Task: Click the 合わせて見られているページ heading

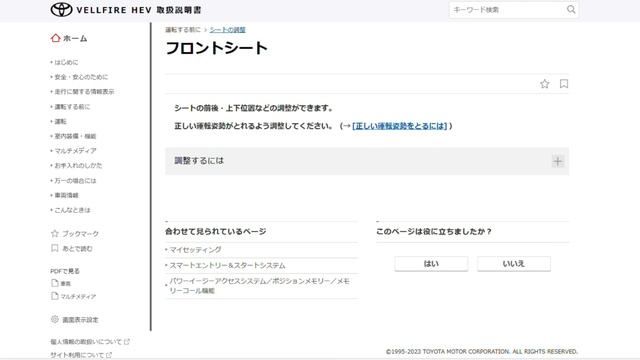Action: click(216, 231)
